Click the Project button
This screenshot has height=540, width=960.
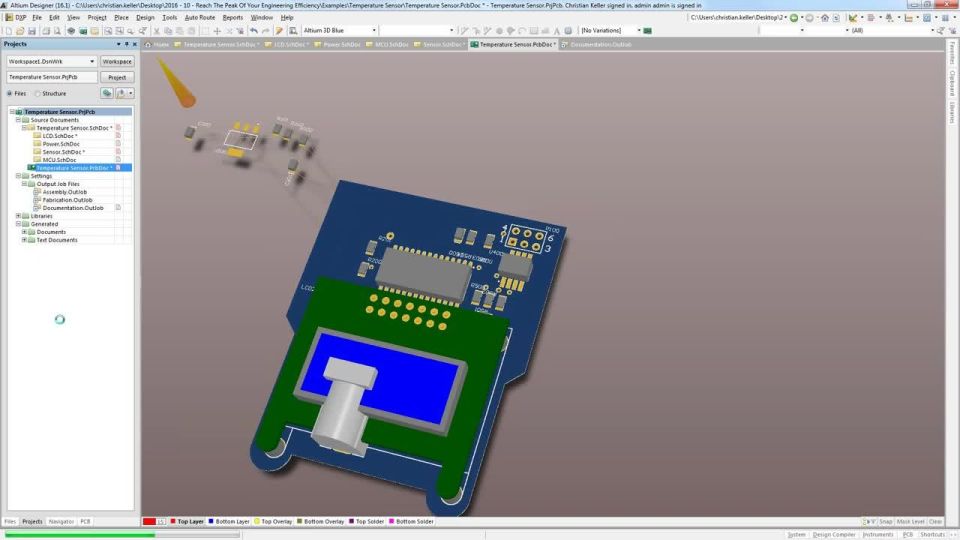117,77
